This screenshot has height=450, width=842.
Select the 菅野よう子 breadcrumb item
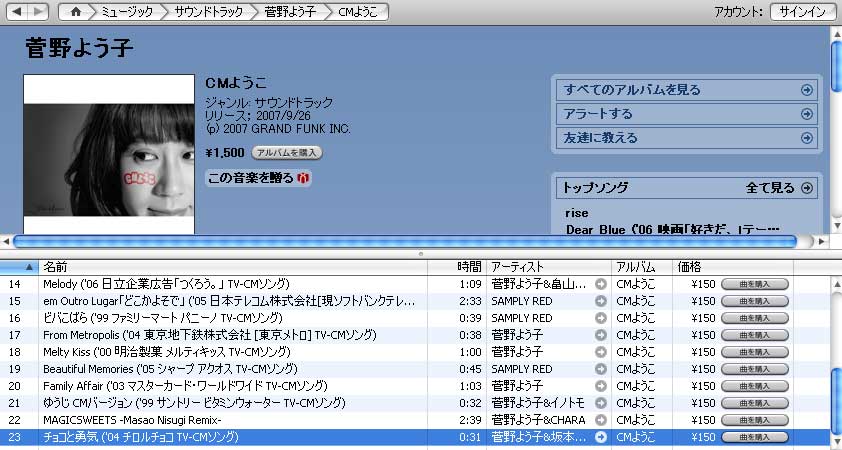pos(290,12)
